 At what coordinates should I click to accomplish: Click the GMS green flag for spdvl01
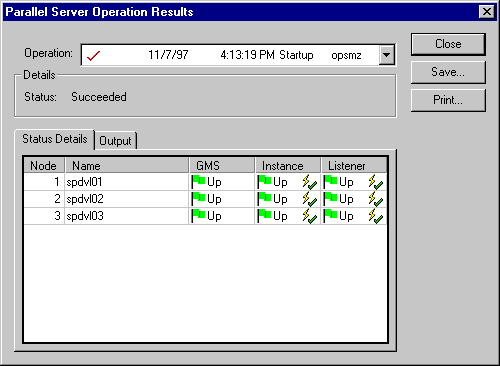(198, 182)
